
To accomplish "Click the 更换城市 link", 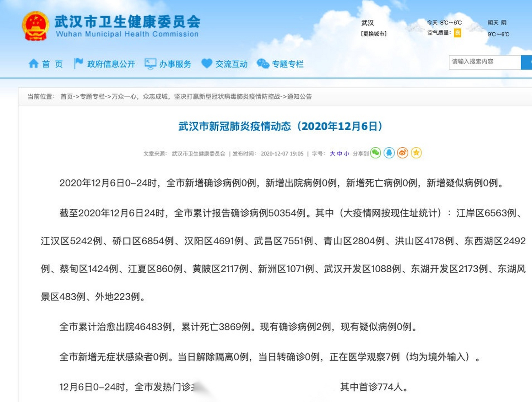I will click(374, 34).
